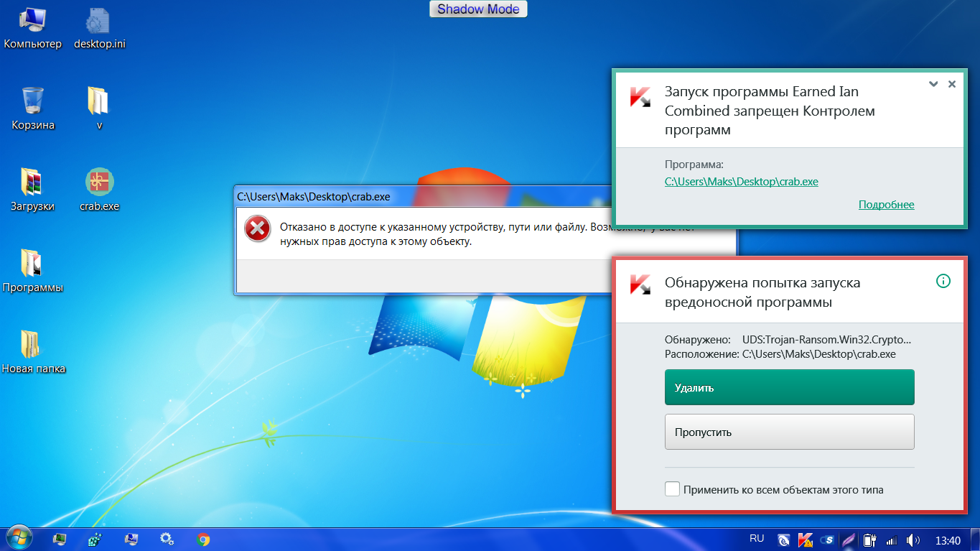This screenshot has width=980, height=551.
Task: Open the Windows Start menu
Action: (19, 539)
